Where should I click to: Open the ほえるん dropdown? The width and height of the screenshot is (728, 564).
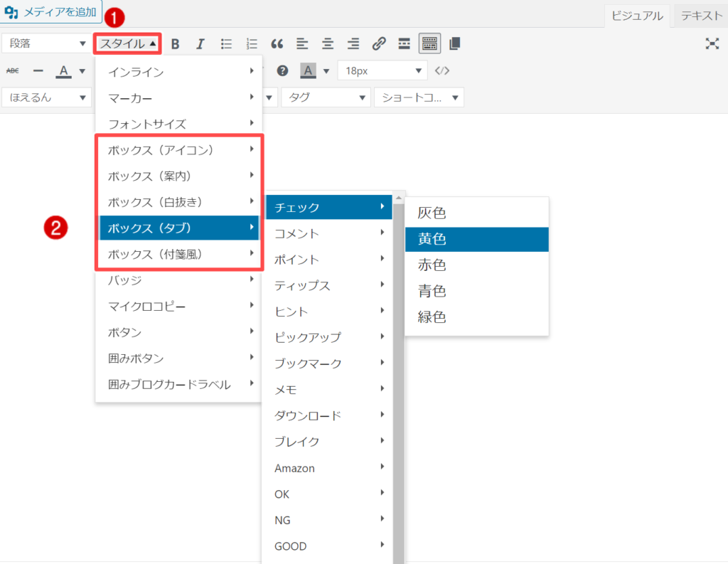tap(47, 97)
